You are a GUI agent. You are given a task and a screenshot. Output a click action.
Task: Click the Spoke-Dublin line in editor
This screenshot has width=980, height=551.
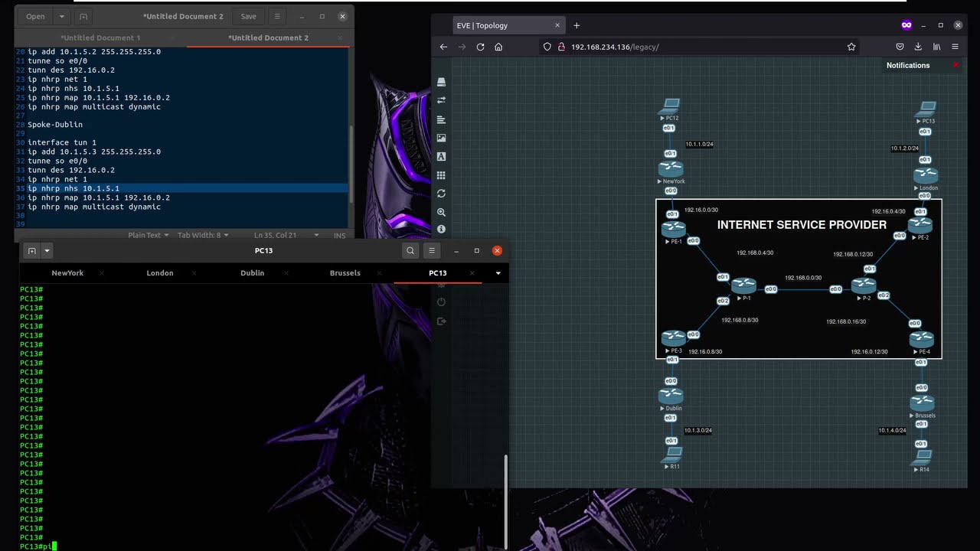coord(55,124)
